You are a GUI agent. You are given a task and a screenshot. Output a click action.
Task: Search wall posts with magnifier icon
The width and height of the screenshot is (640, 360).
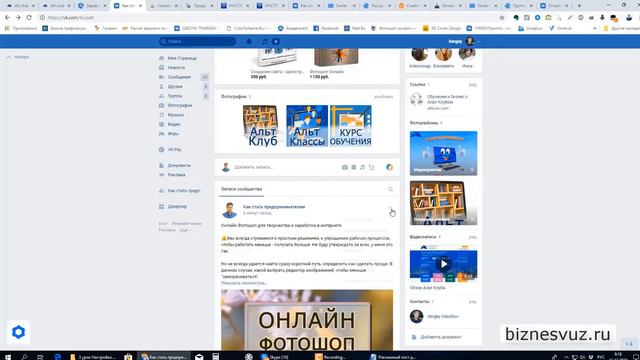[391, 189]
